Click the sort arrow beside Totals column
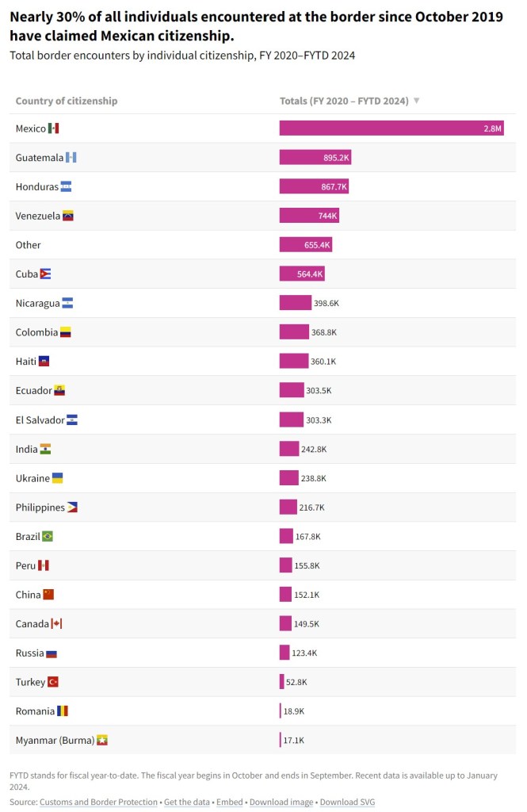 [x=417, y=101]
